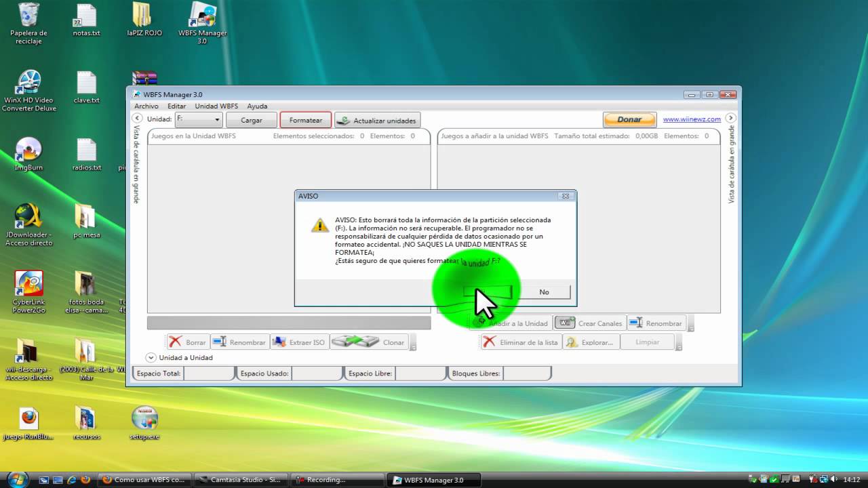Open juego-RunBlu desktop icon
The width and height of the screenshot is (868, 488).
[28, 424]
